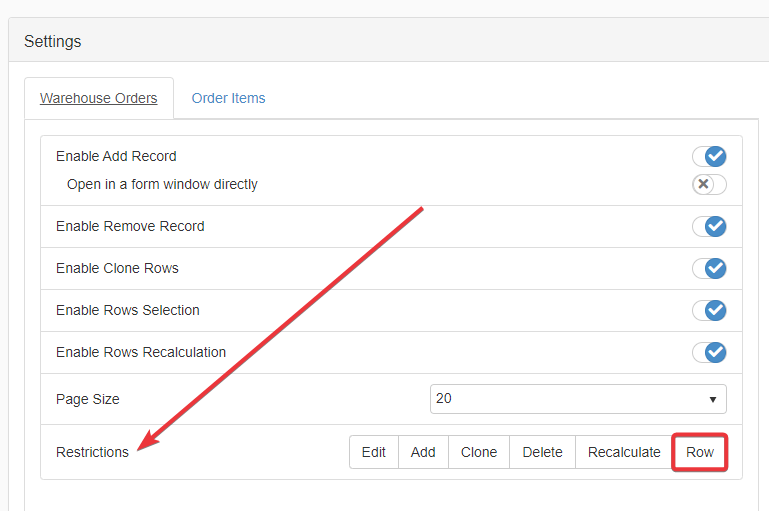Click the Enable Add Record label text
The width and height of the screenshot is (769, 511).
(x=116, y=157)
